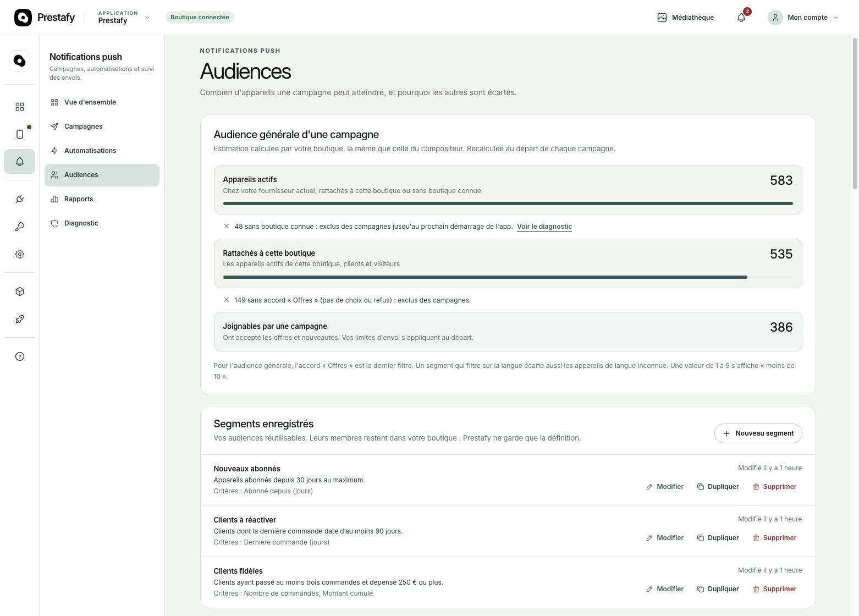Delete the Nouveaux abonnés segment
This screenshot has height=616, width=859.
coord(774,487)
